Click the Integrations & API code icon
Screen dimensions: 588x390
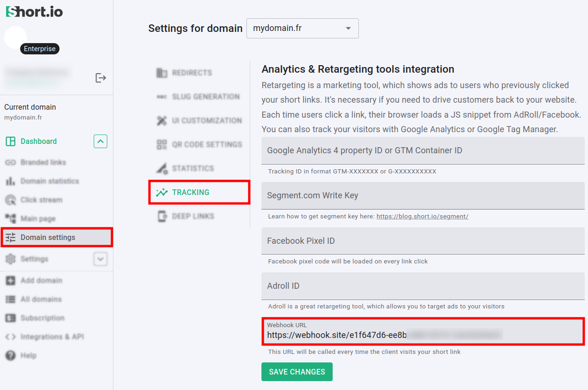[x=10, y=337]
